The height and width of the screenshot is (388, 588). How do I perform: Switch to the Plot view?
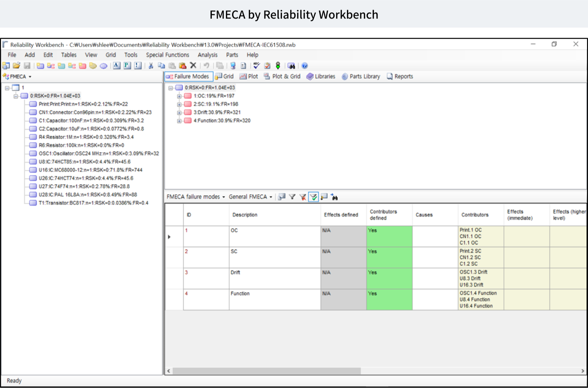tap(249, 76)
